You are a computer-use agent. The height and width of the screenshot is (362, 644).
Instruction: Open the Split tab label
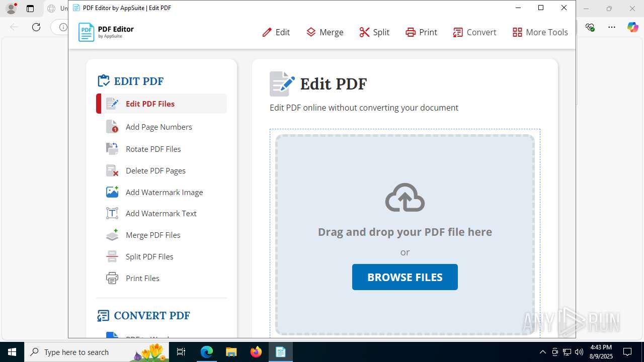click(381, 32)
